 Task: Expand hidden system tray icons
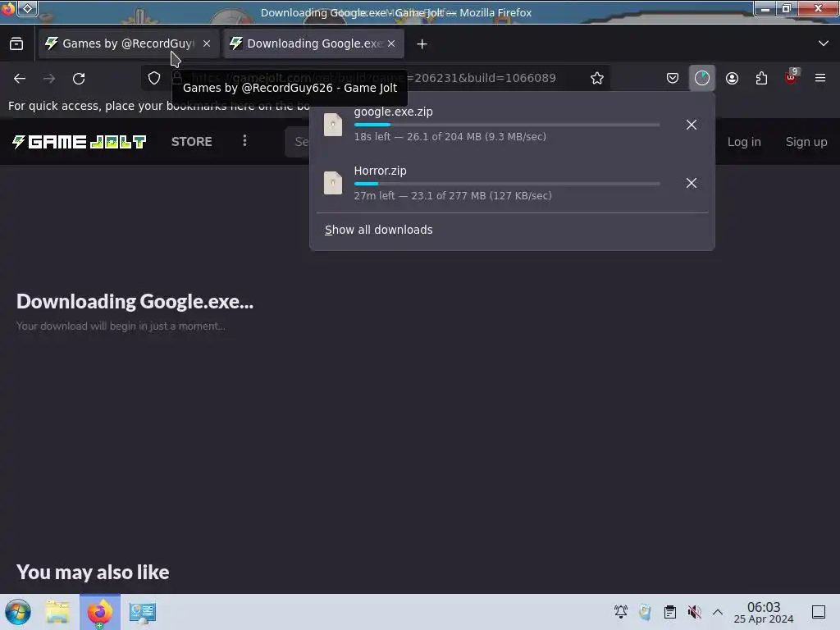pyautogui.click(x=718, y=612)
